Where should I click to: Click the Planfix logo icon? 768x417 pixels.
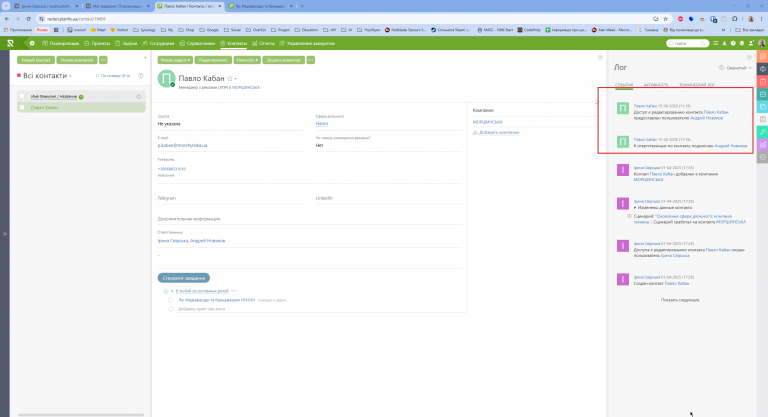[10, 43]
